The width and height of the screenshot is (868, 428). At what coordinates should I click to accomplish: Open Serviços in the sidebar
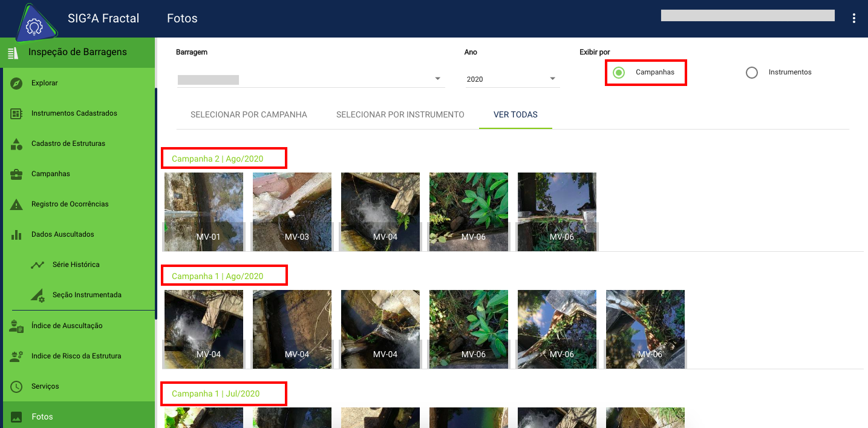point(79,386)
